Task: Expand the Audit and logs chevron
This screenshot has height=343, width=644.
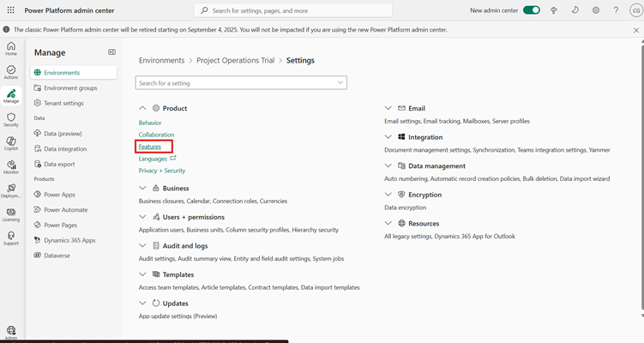Action: coord(142,245)
